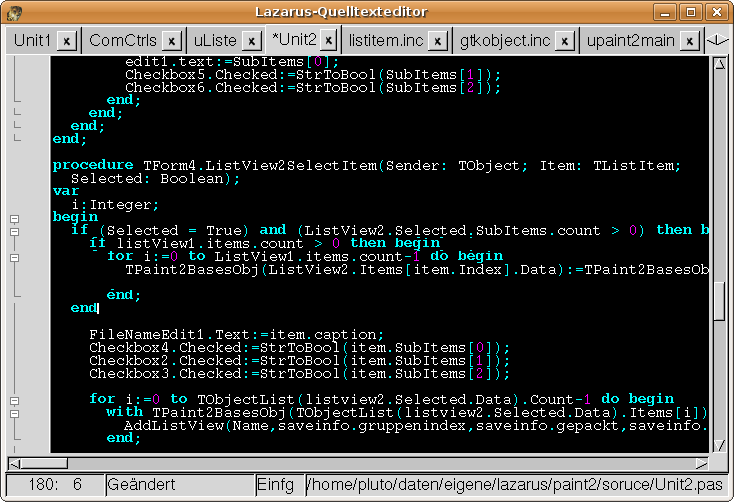Fold the 'for i:=0 to ListView1' loop

point(15,256)
